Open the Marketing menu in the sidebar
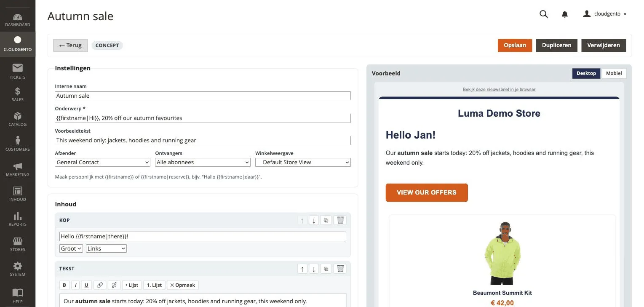Screen dimensions: 644x307 click(18, 169)
